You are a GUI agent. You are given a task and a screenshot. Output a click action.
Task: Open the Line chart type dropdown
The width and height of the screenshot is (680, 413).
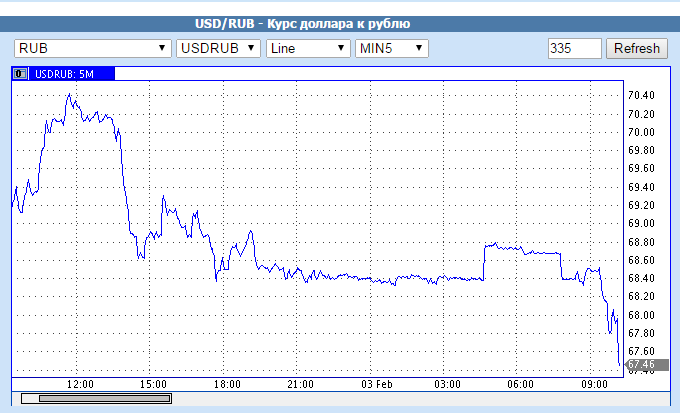pyautogui.click(x=308, y=48)
